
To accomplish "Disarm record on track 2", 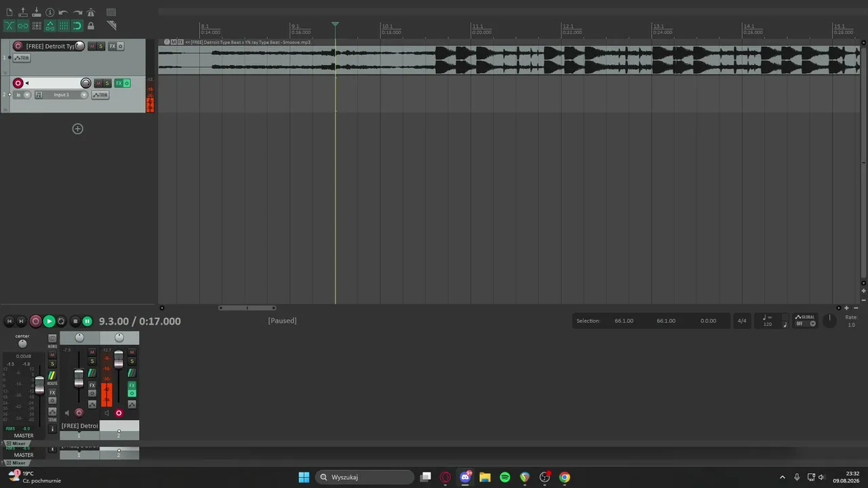I will click(18, 83).
